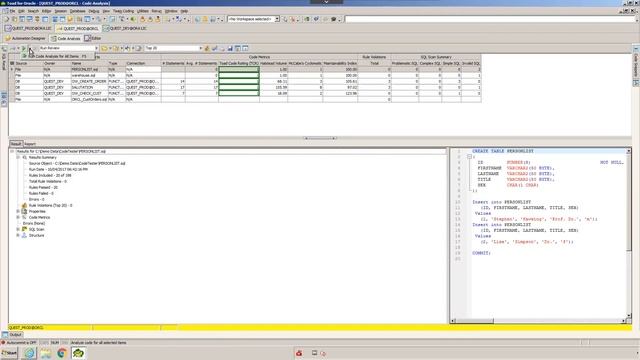This screenshot has width=640, height=360.
Task: Sort by Owner column header
Action: coord(57,63)
